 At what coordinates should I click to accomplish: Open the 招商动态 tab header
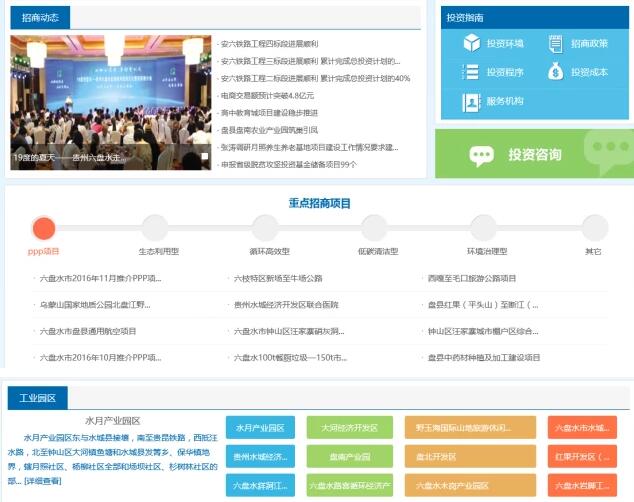pos(39,18)
